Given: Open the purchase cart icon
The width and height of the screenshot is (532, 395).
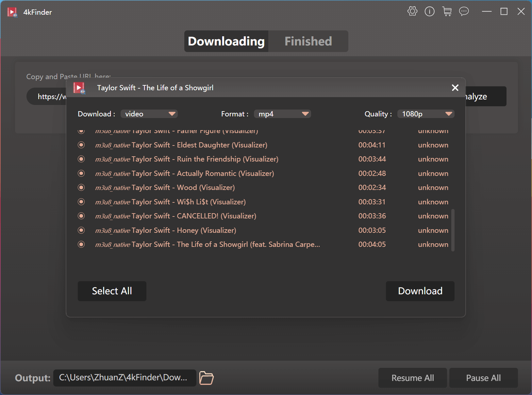Looking at the screenshot, I should tap(447, 11).
